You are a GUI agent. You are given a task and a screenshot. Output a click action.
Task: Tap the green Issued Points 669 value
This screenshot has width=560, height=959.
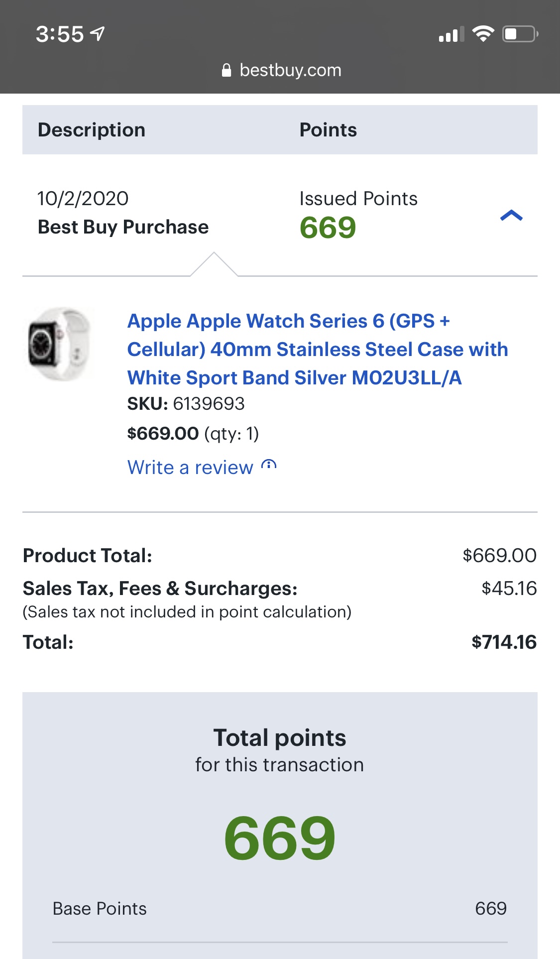[328, 228]
